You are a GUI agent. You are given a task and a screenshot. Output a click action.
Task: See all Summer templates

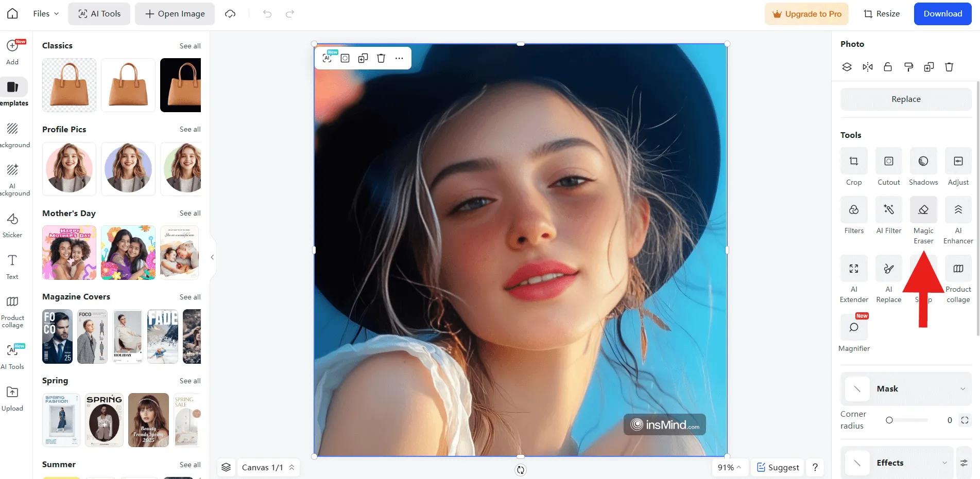pos(190,465)
